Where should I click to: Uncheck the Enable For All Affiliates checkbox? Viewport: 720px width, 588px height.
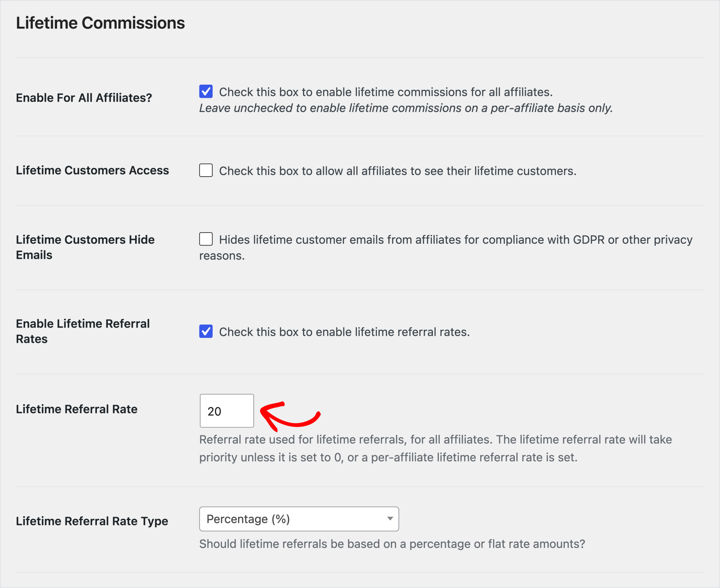(x=206, y=91)
